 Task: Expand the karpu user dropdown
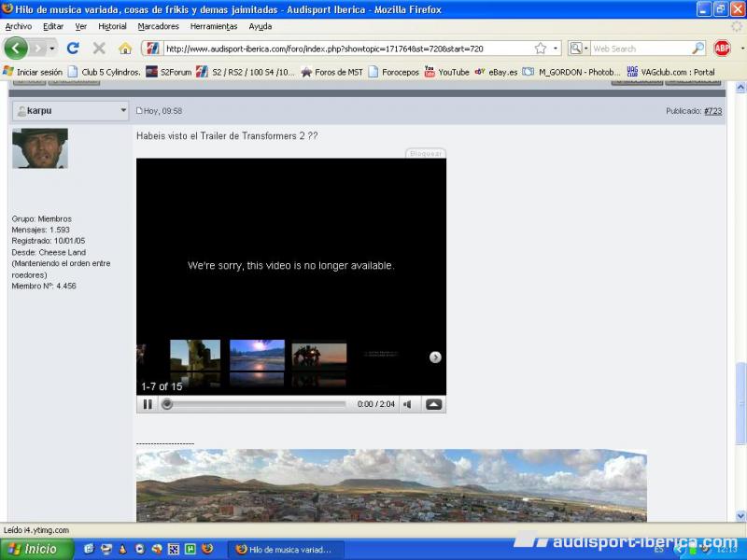tap(123, 111)
